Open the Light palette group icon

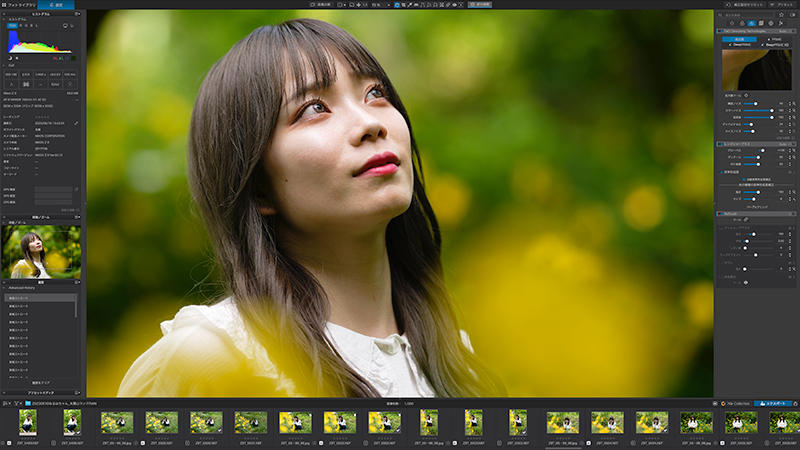pos(732,23)
